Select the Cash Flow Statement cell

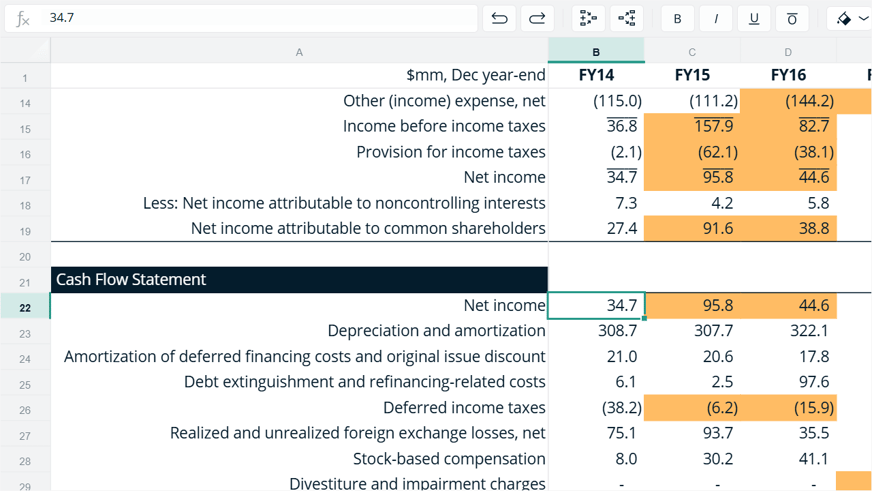(299, 279)
